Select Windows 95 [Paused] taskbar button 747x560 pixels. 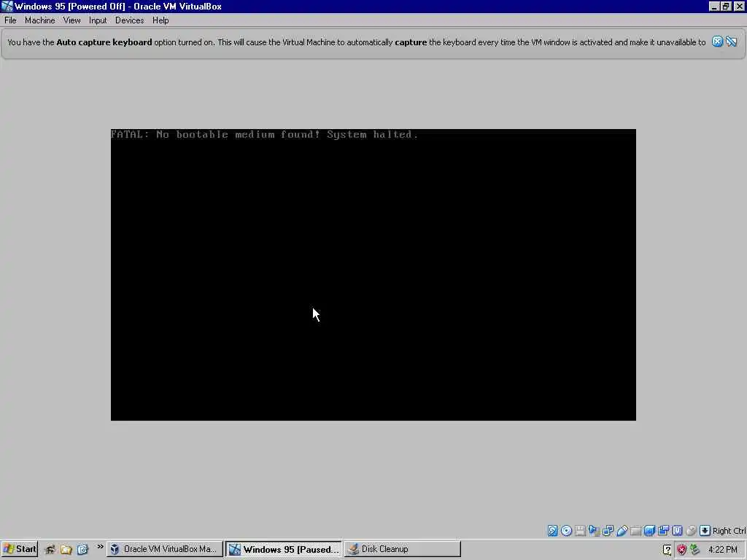click(284, 549)
